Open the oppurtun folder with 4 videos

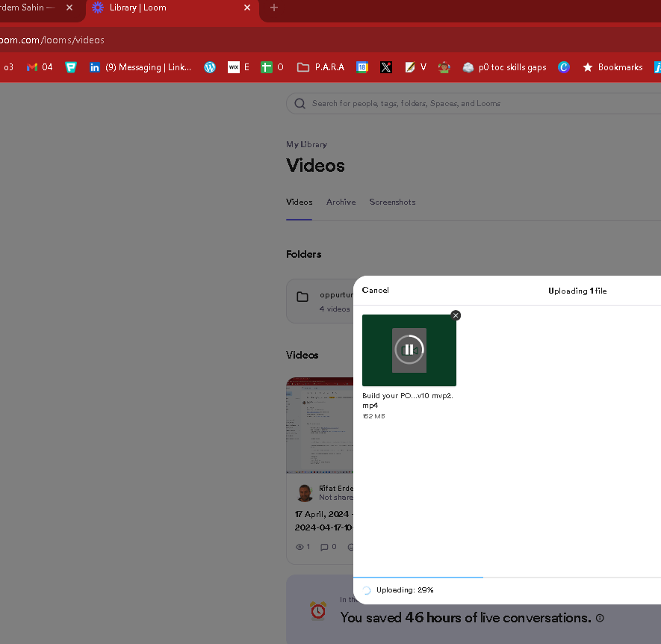coord(320,301)
